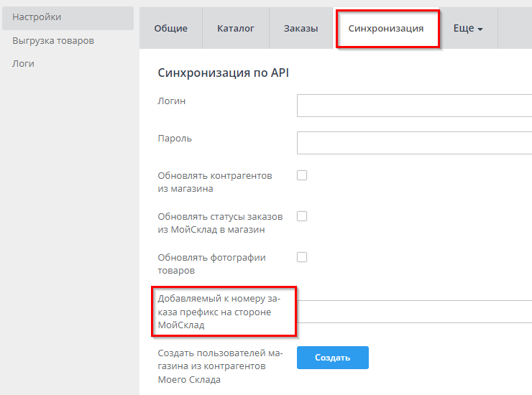Viewport: 532px width, 395px height.
Task: Tick the Обновлять контрагентов из магазина checkbox
Action: click(302, 175)
